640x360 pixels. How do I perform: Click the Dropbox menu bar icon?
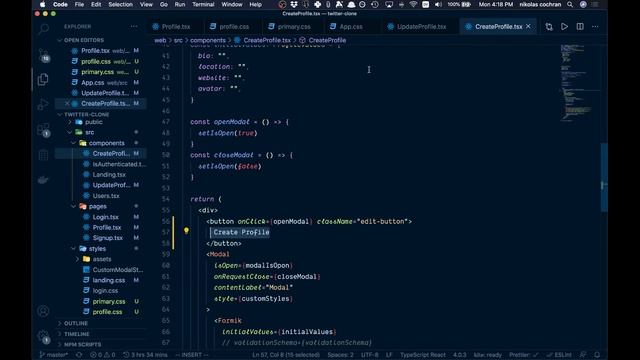tap(294, 4)
